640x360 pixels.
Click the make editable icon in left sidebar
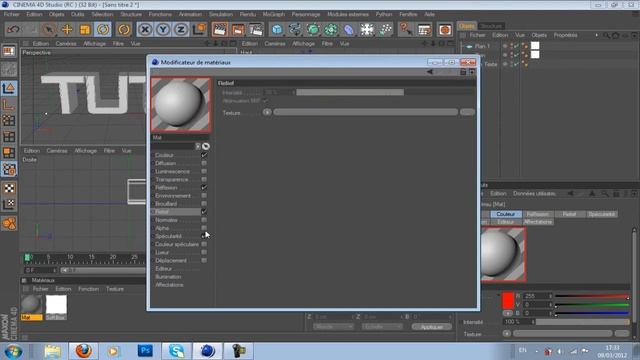click(9, 51)
